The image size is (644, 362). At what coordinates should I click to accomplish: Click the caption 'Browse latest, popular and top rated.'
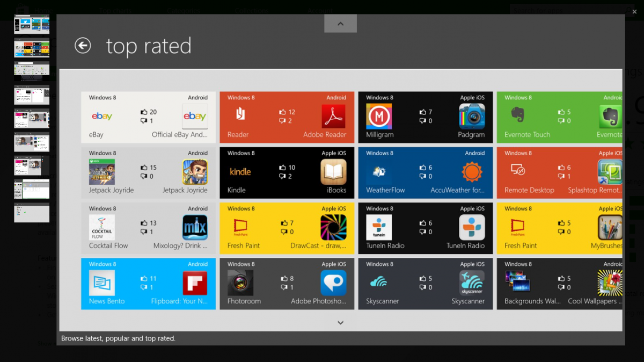click(118, 338)
